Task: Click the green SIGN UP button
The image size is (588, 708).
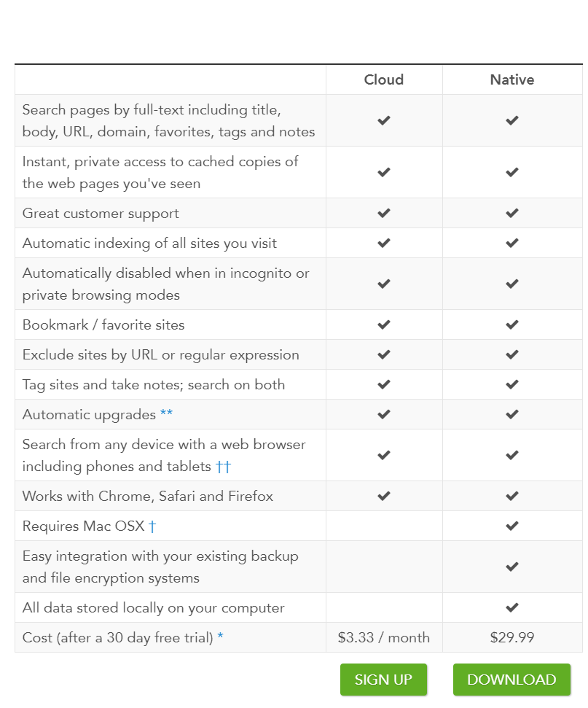Action: click(383, 680)
